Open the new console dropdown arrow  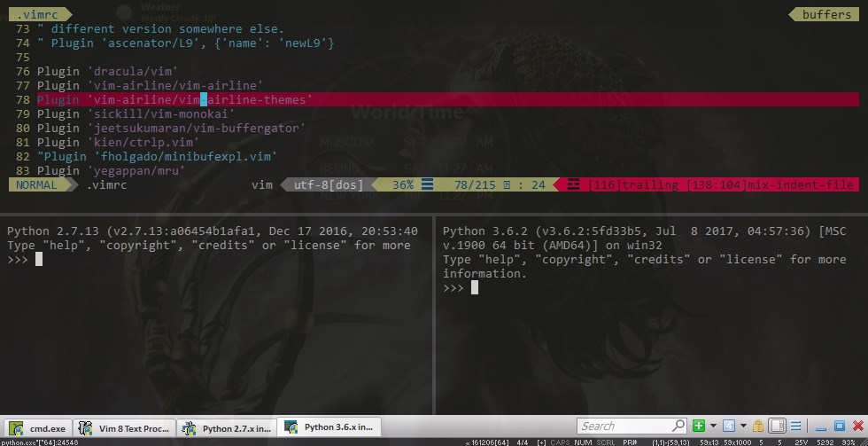pos(713,426)
